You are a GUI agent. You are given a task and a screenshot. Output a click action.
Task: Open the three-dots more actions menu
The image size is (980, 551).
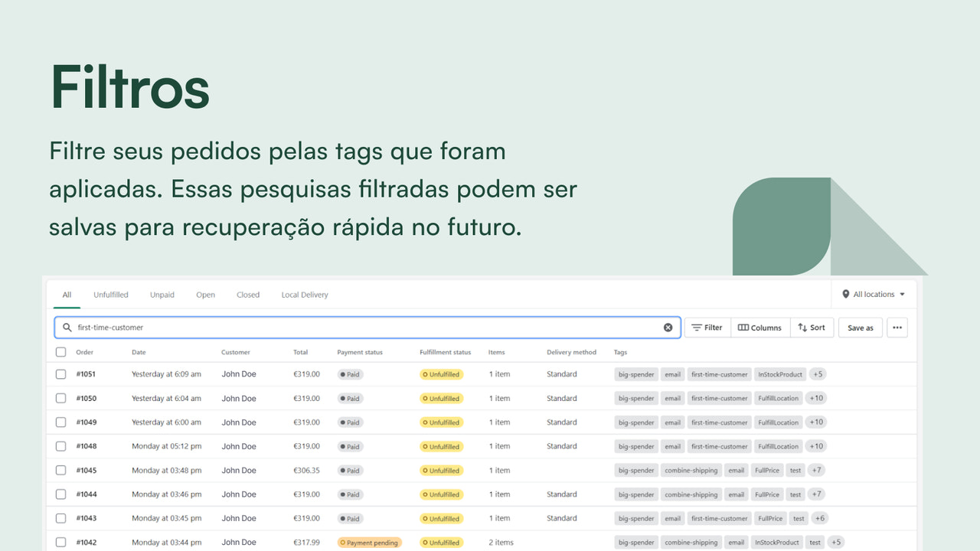coord(897,328)
